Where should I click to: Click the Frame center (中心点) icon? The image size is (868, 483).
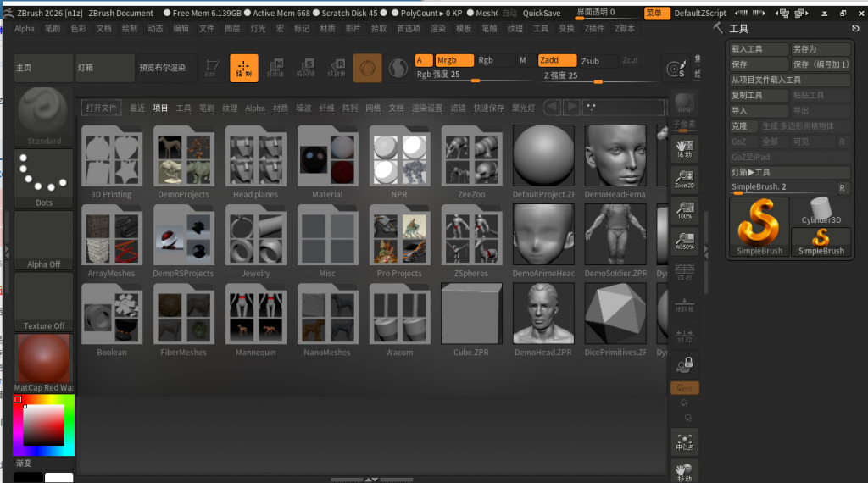(685, 442)
